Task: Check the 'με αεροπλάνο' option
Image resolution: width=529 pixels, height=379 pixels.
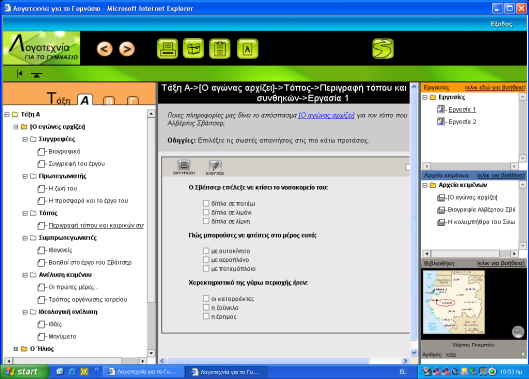Action: coord(206,259)
